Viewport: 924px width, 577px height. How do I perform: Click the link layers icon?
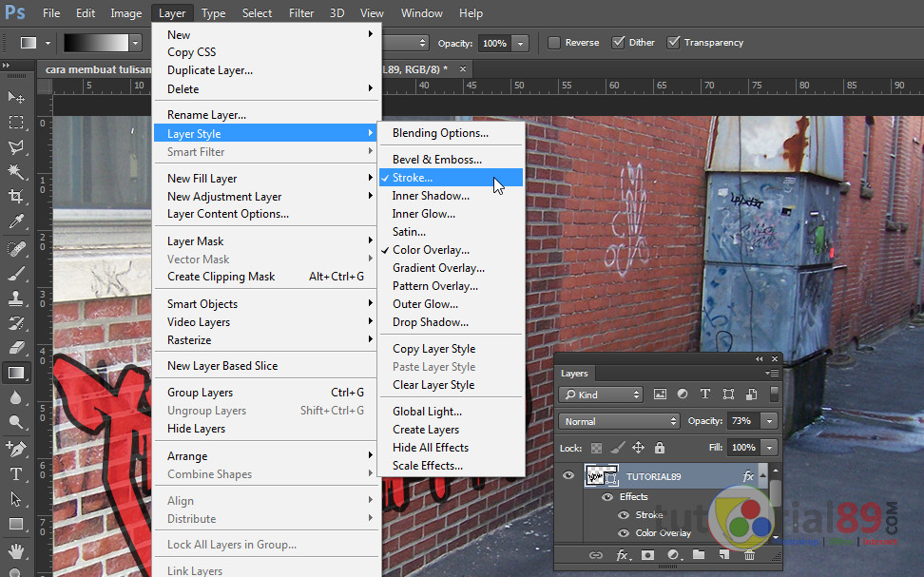tap(596, 555)
